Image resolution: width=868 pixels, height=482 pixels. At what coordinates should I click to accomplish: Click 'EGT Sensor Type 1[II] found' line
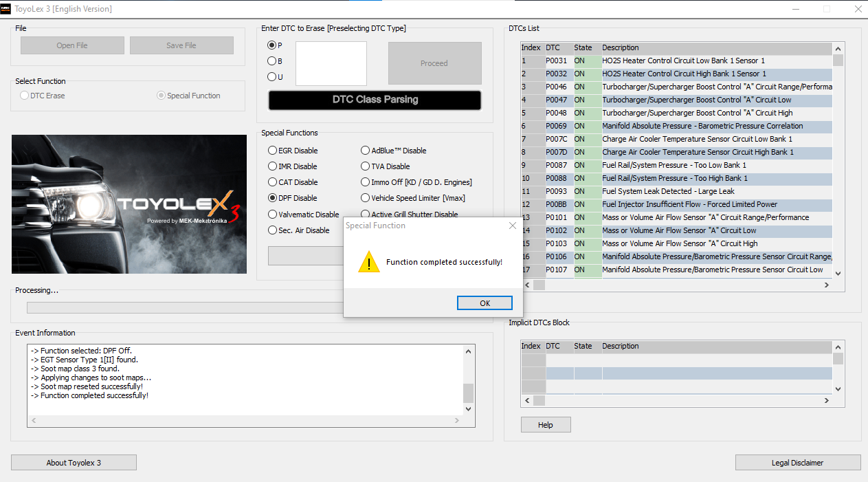pyautogui.click(x=85, y=360)
